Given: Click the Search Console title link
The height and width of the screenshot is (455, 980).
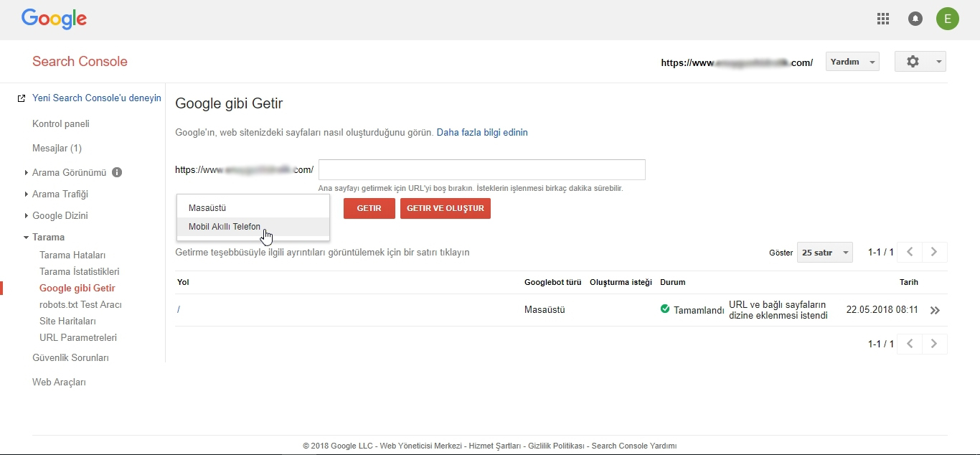Looking at the screenshot, I should tap(80, 61).
